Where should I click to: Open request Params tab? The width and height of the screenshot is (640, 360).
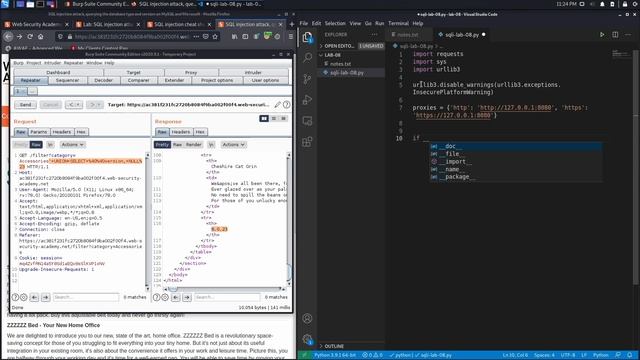tap(39, 132)
